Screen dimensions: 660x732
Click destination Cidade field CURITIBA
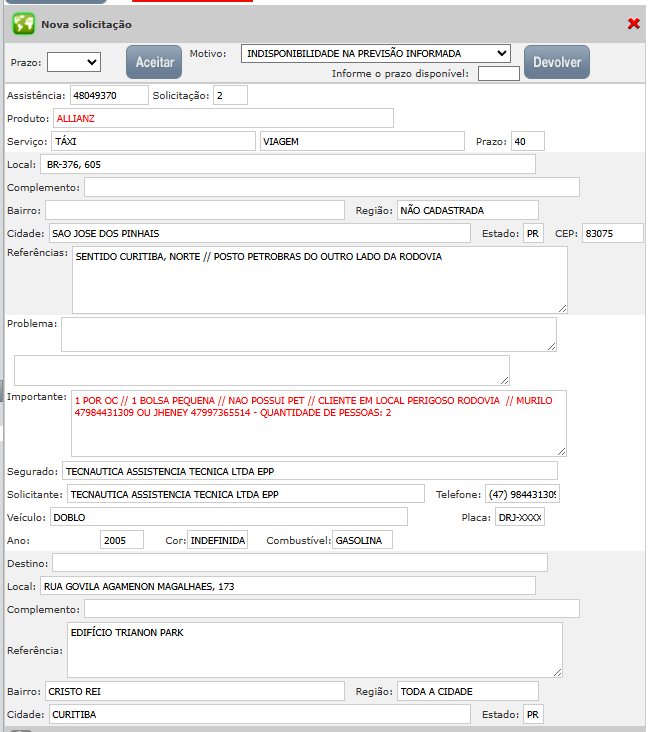(x=260, y=714)
